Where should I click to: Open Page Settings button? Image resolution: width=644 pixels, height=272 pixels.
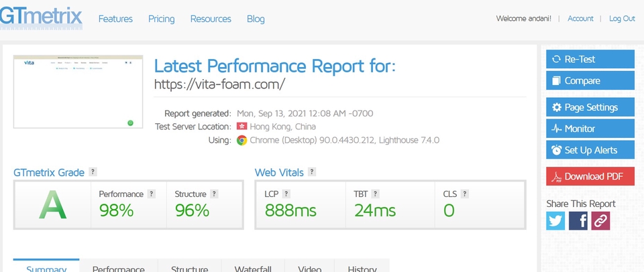click(x=590, y=107)
